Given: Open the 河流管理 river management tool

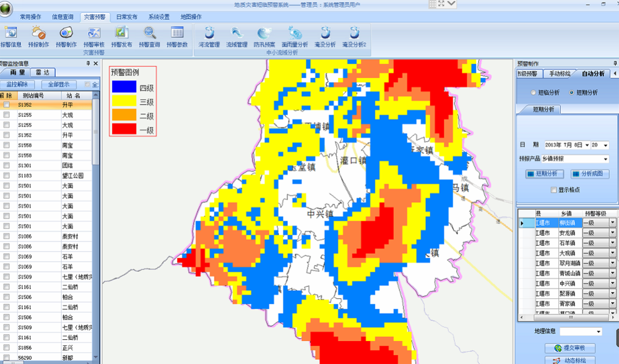Looking at the screenshot, I should pos(209,36).
